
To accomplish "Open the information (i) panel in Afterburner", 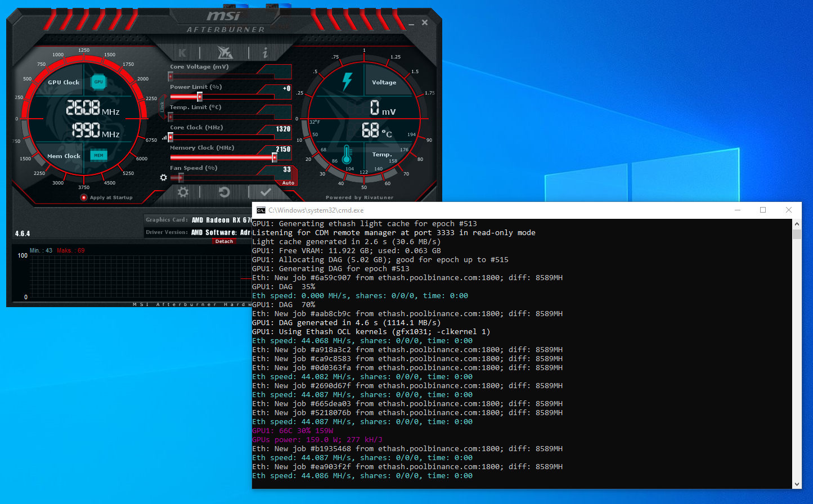I will [x=265, y=53].
